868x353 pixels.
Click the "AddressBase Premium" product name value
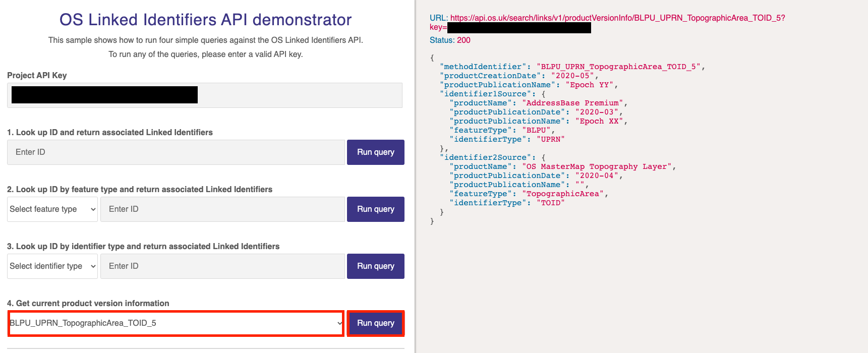pyautogui.click(x=572, y=103)
